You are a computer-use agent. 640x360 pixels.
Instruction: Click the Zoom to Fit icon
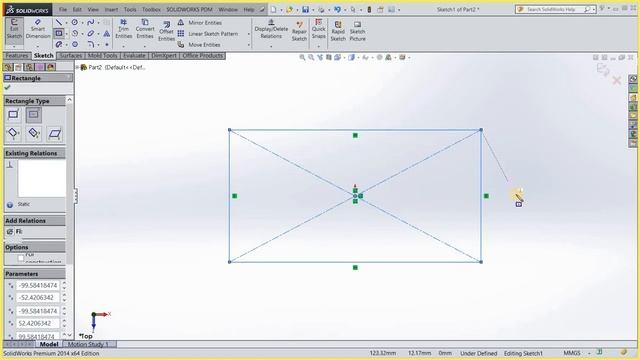302,58
